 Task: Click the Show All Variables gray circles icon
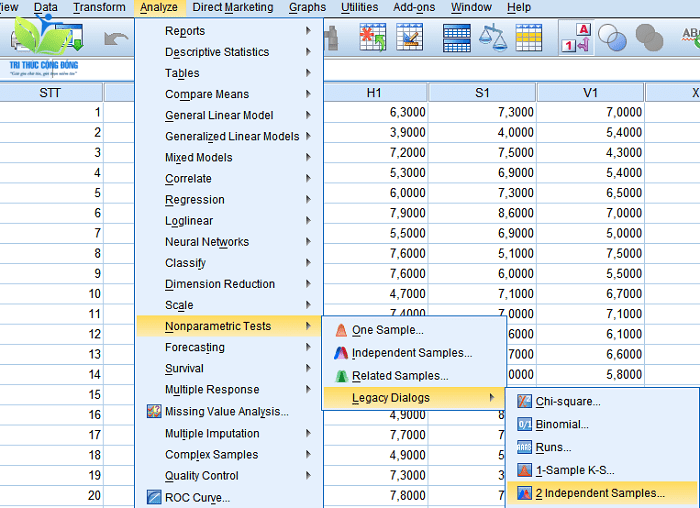tap(649, 37)
